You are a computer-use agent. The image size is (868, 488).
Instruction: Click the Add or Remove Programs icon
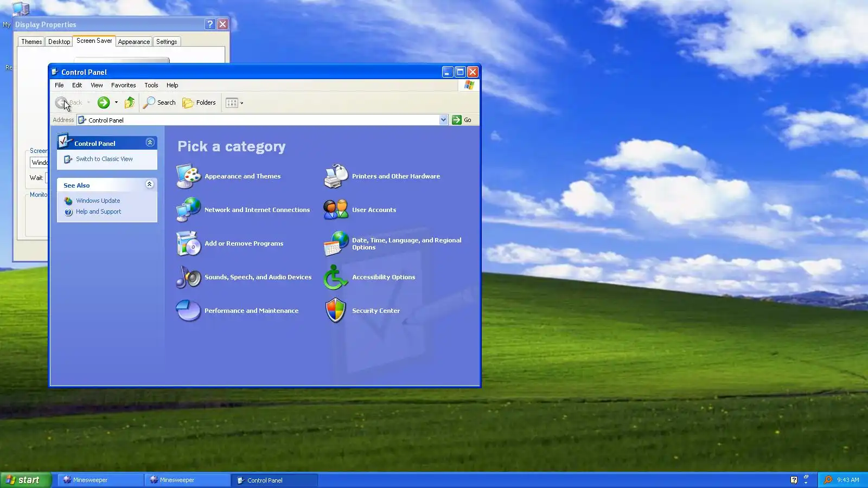(189, 243)
